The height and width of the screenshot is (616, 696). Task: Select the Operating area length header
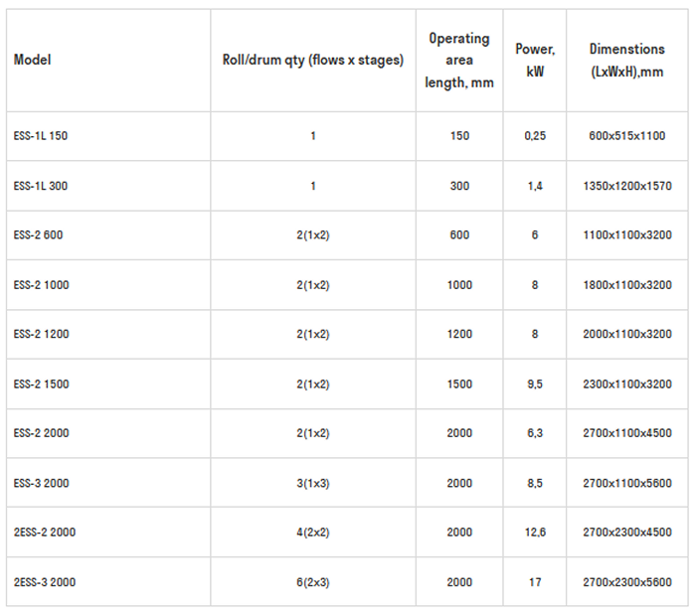(x=459, y=60)
